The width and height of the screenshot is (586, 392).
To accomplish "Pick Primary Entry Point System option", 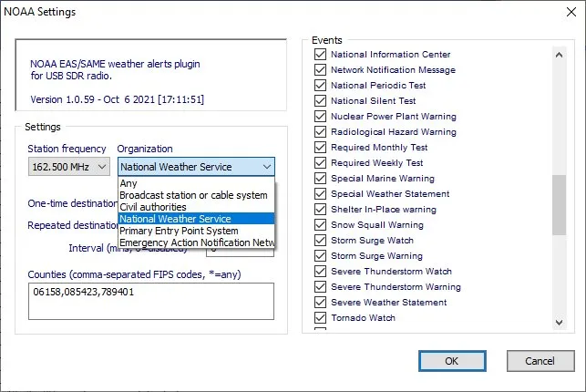I will 177,231.
